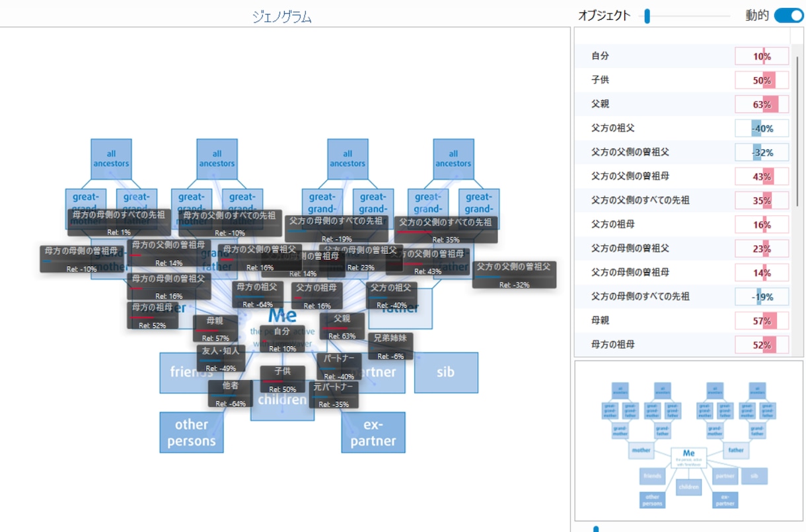Click the パートナー Ret -40% label
806x532 pixels.
coord(340,366)
